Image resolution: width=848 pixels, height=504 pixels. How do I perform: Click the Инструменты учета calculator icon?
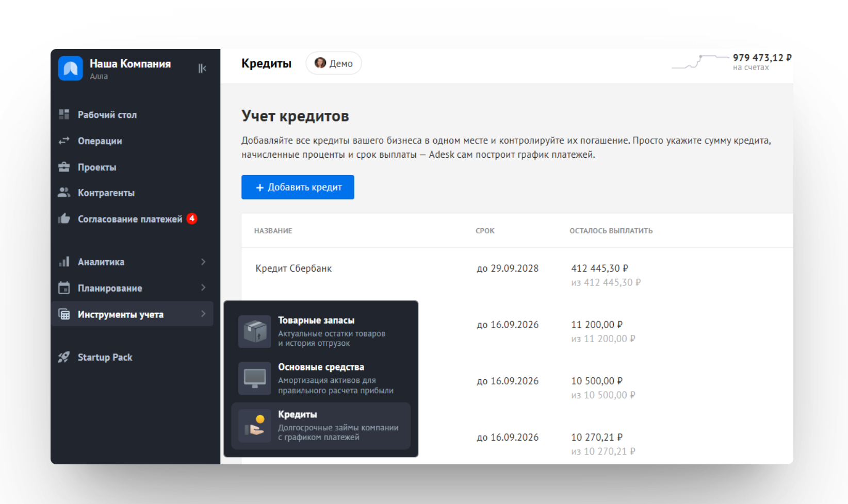(x=64, y=314)
